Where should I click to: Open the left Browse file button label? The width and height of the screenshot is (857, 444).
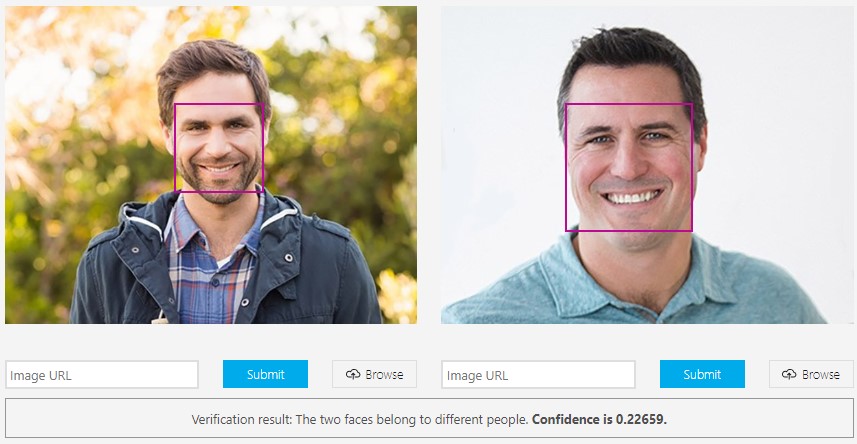pyautogui.click(x=384, y=375)
